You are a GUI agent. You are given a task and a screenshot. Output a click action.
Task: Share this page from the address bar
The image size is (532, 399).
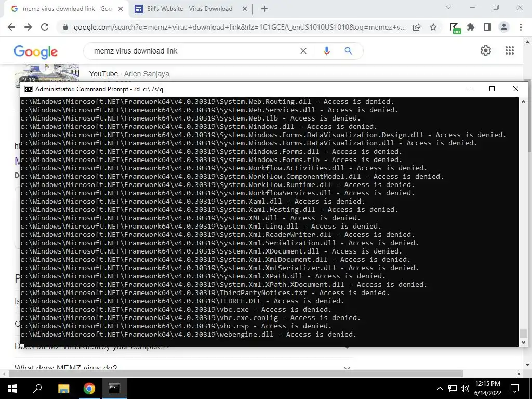coord(417,27)
